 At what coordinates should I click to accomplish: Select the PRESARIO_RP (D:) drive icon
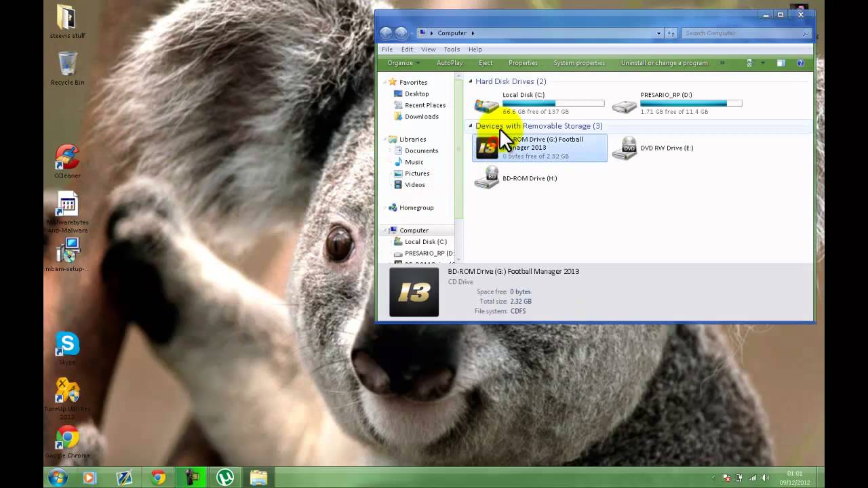[x=624, y=105]
